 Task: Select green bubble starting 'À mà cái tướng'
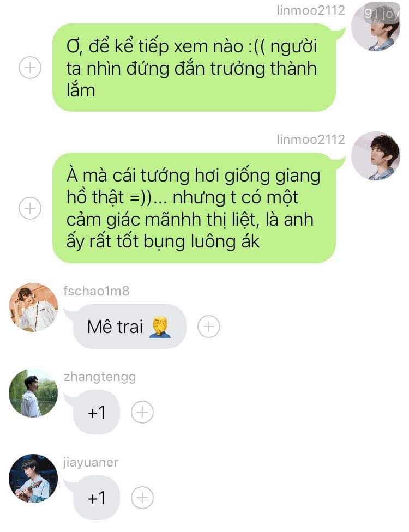coord(194,208)
